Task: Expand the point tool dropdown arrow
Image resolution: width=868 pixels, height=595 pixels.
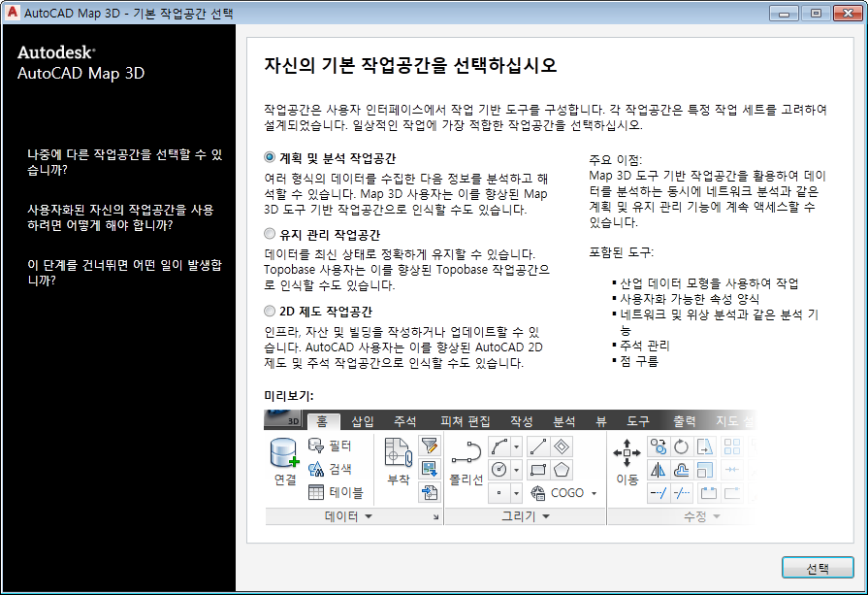Action: [x=516, y=492]
